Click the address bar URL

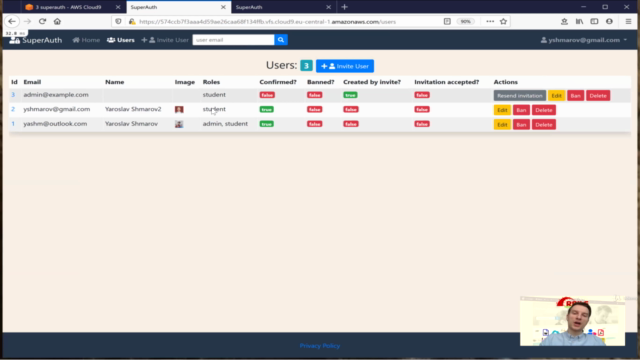[267, 22]
